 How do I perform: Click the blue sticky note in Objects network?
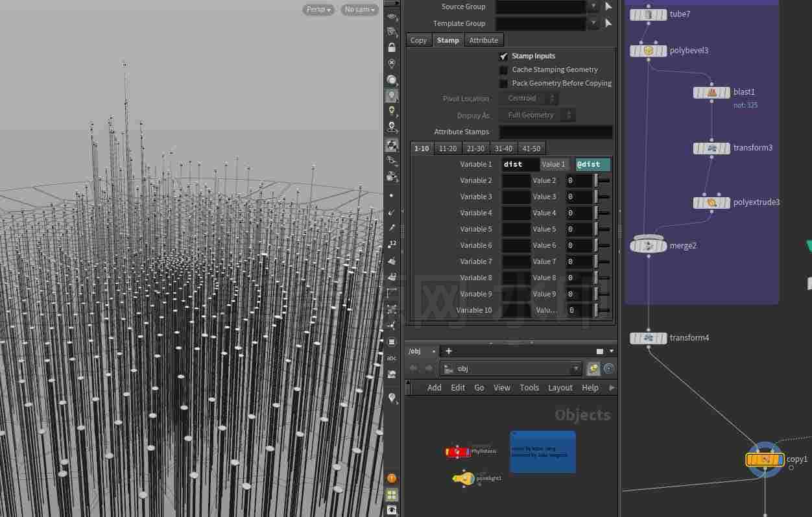point(543,451)
